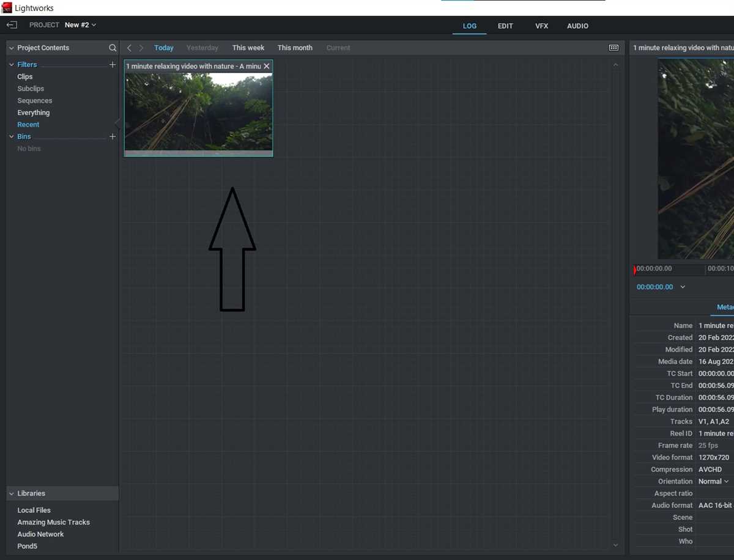734x560 pixels.
Task: Click the bin scroll down arrow
Action: (x=615, y=545)
